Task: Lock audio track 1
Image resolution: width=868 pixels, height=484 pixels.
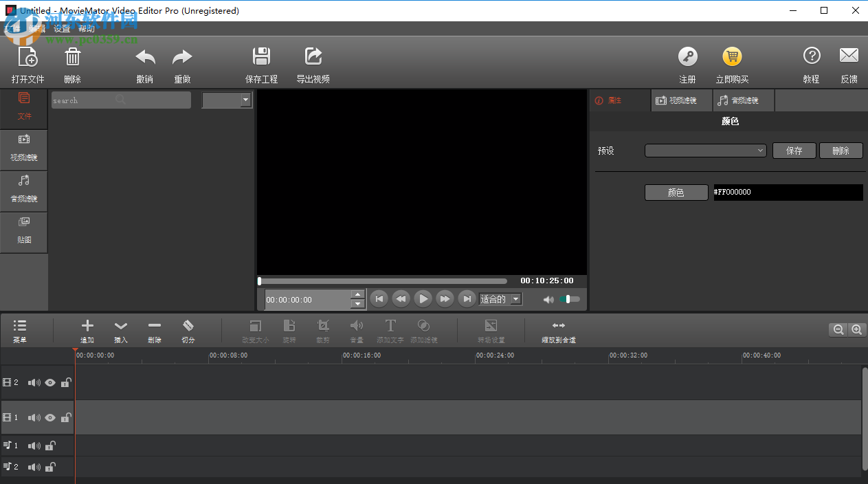Action: pyautogui.click(x=49, y=445)
